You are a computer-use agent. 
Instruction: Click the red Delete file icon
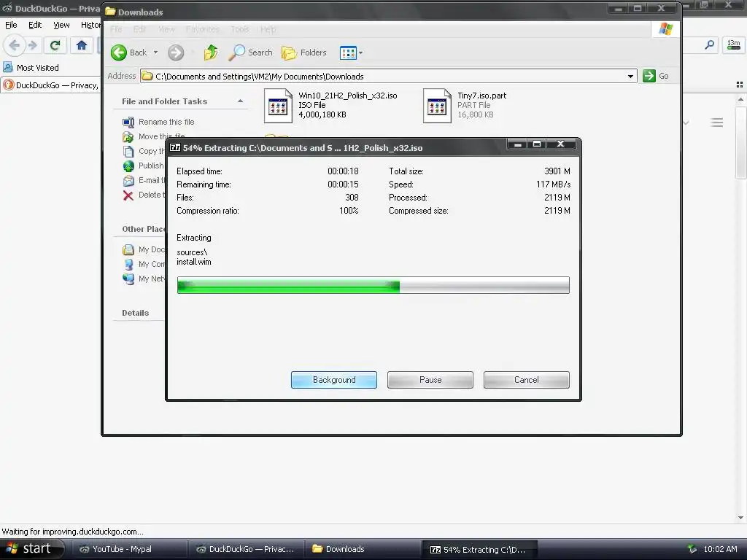click(128, 195)
